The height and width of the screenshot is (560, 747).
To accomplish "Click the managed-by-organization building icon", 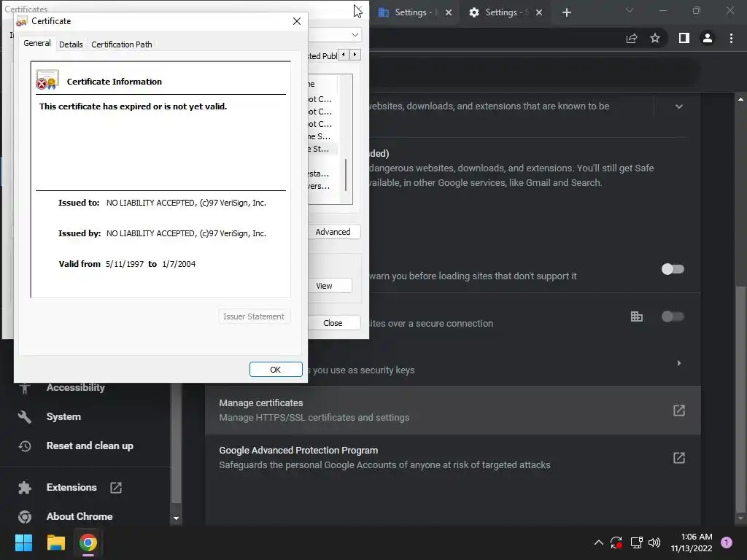I will coord(636,316).
